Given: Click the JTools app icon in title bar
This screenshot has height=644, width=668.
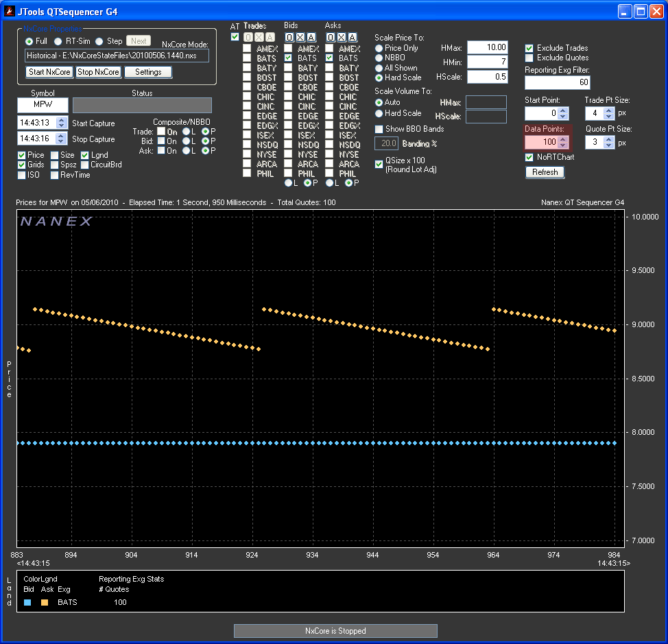Looking at the screenshot, I should tap(9, 11).
